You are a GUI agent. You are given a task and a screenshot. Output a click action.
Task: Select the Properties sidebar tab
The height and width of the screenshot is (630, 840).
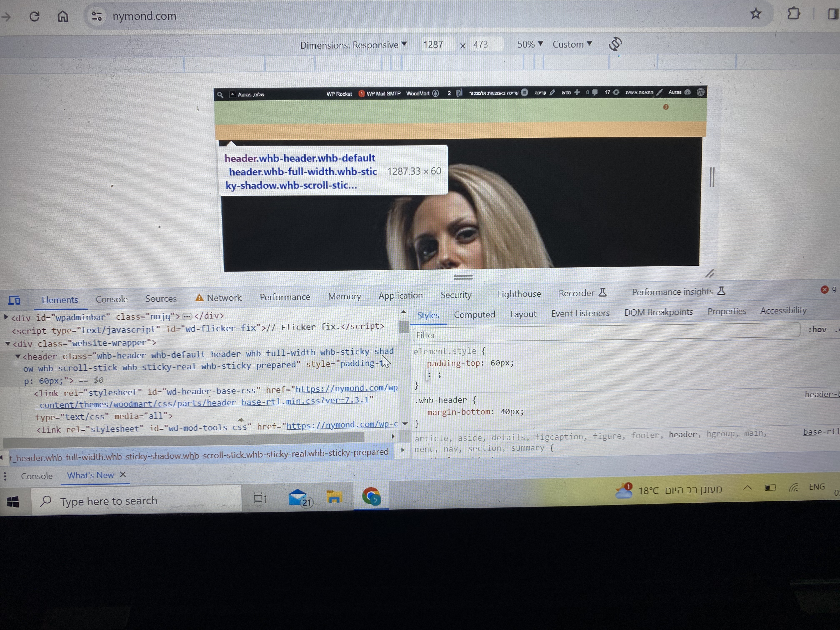click(x=727, y=311)
